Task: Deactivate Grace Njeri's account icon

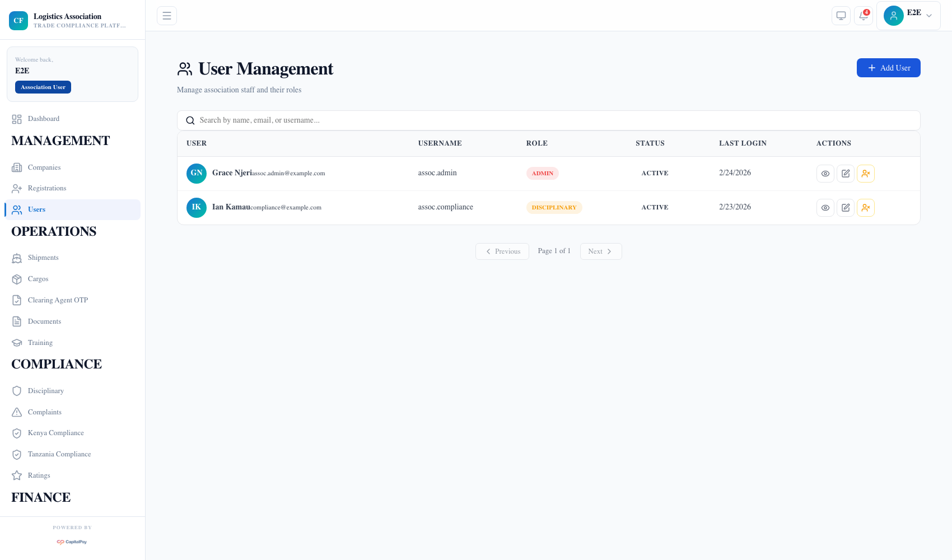Action: tap(866, 174)
